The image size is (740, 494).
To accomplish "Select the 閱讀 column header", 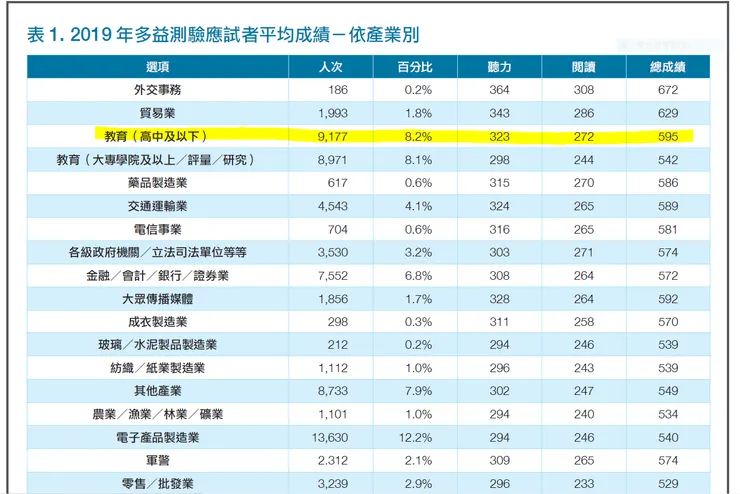I will tap(584, 67).
